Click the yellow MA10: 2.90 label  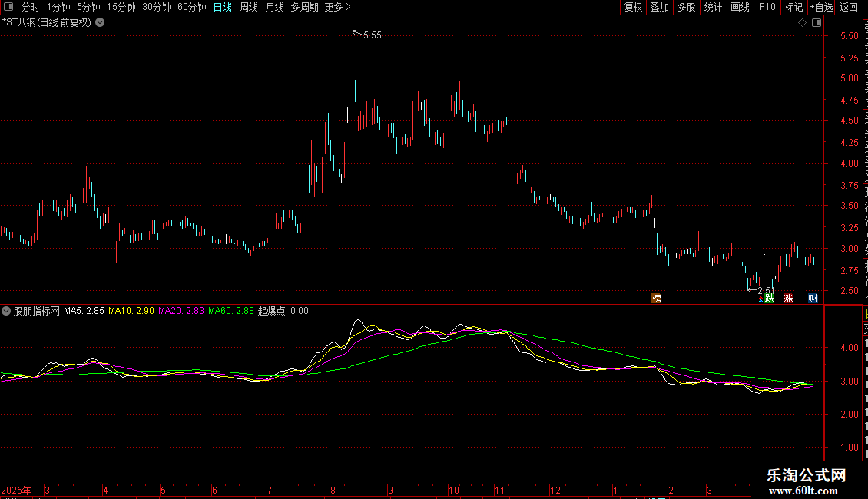click(131, 311)
